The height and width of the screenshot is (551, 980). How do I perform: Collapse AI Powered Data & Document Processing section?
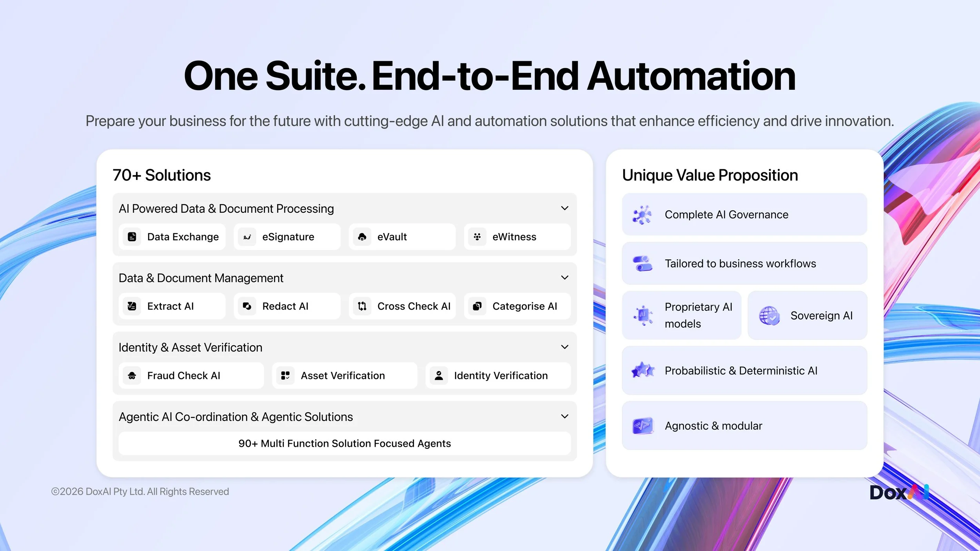tap(564, 208)
